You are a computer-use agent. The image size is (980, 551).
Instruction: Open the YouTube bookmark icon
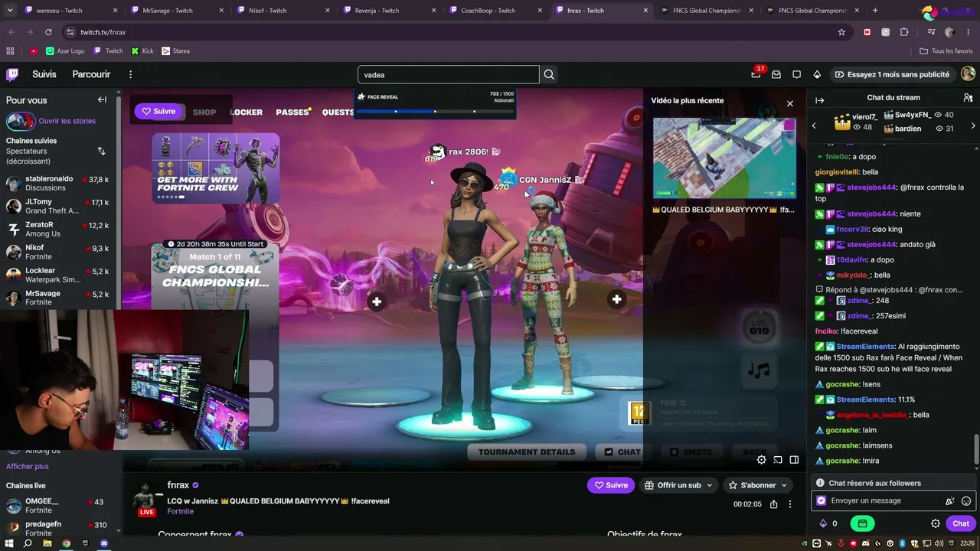33,51
